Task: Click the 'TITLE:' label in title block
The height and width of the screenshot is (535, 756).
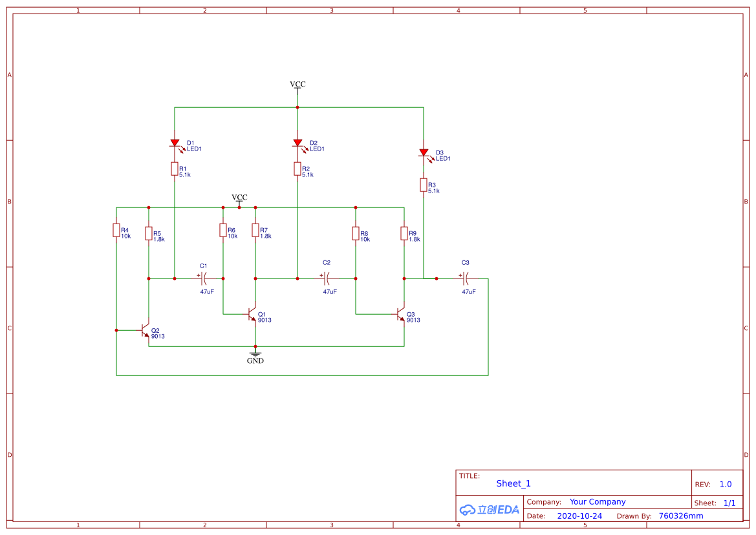Action: click(469, 476)
